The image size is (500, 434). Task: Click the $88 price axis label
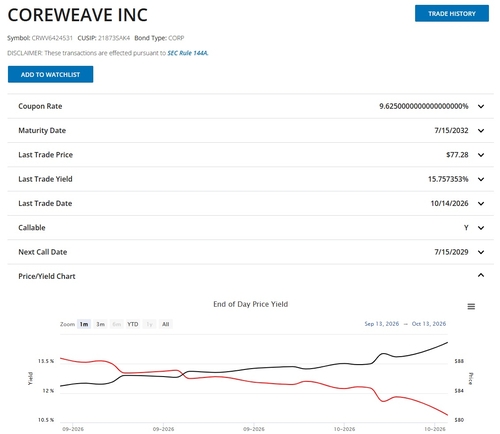459,361
